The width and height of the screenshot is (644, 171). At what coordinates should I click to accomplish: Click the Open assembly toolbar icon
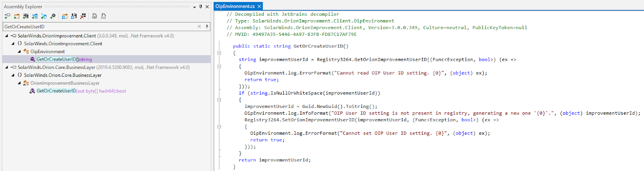pyautogui.click(x=7, y=16)
